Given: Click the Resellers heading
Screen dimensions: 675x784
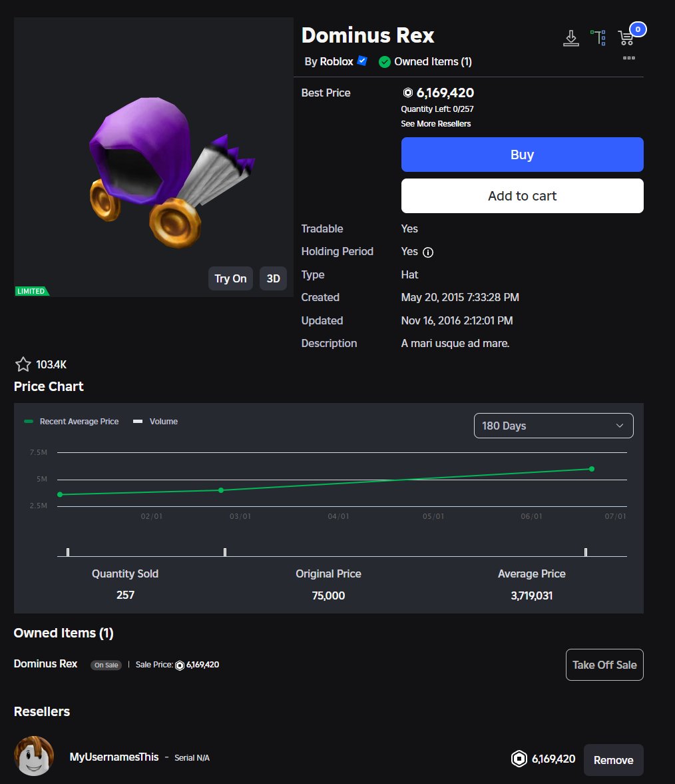Looking at the screenshot, I should pos(42,711).
